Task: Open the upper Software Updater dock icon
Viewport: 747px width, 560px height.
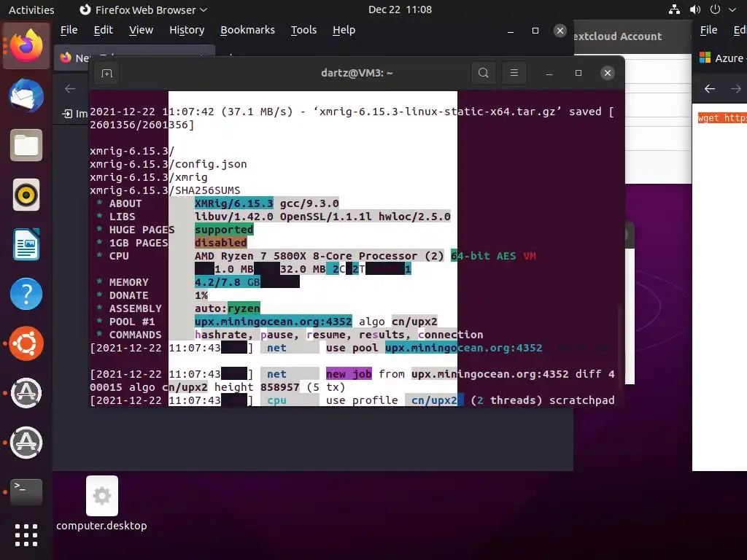Action: (x=26, y=393)
